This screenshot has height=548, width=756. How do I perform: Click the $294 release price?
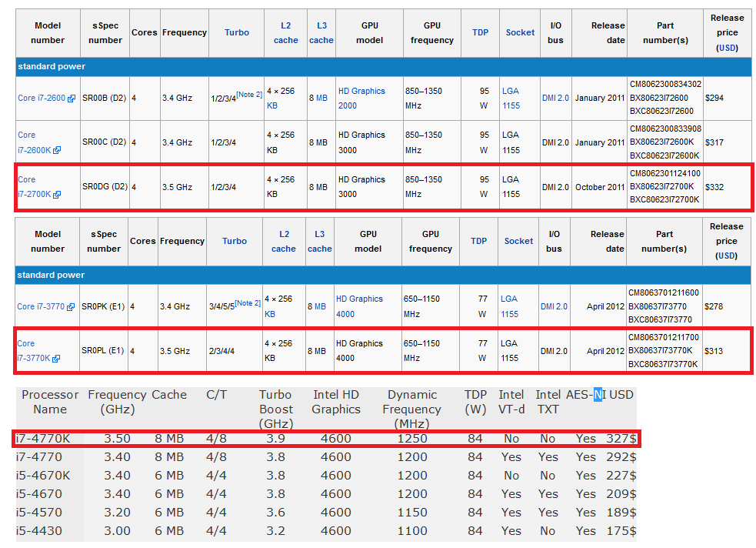point(714,98)
